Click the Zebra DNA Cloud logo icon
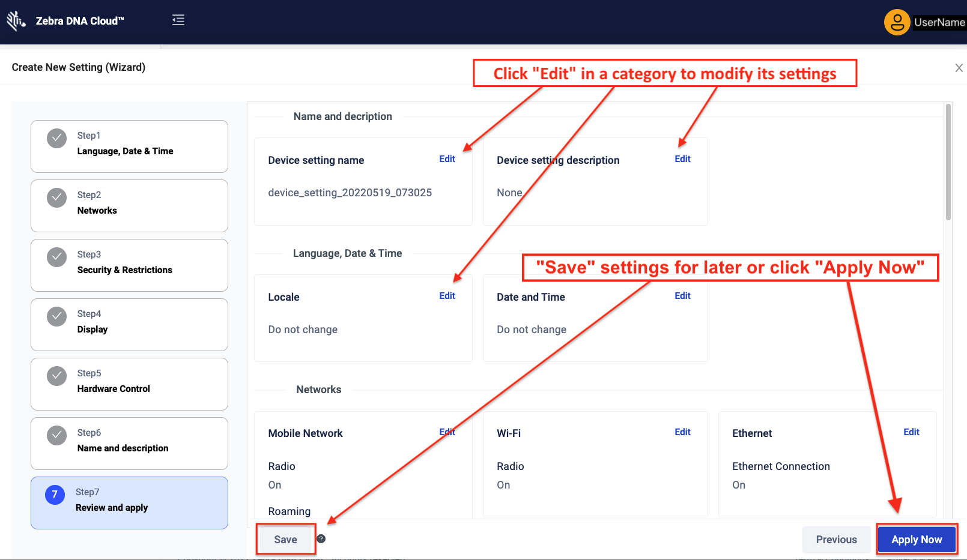 click(16, 21)
